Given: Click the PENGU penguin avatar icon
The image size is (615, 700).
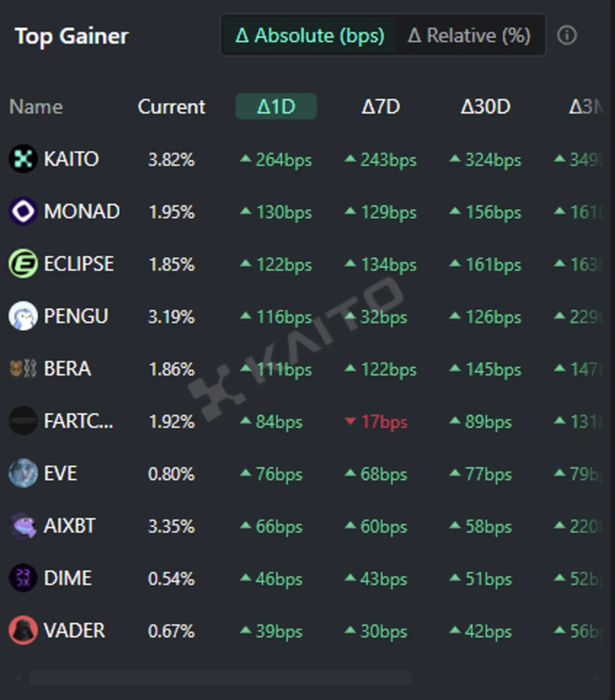Looking at the screenshot, I should 23,316.
